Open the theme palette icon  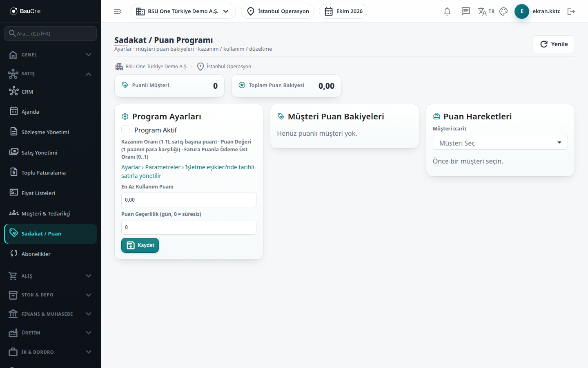click(x=503, y=11)
